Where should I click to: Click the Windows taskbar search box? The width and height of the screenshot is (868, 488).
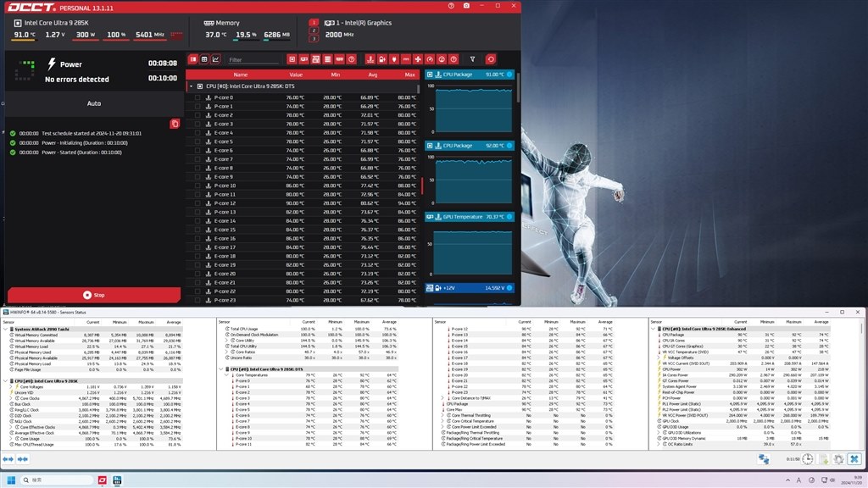(57, 480)
